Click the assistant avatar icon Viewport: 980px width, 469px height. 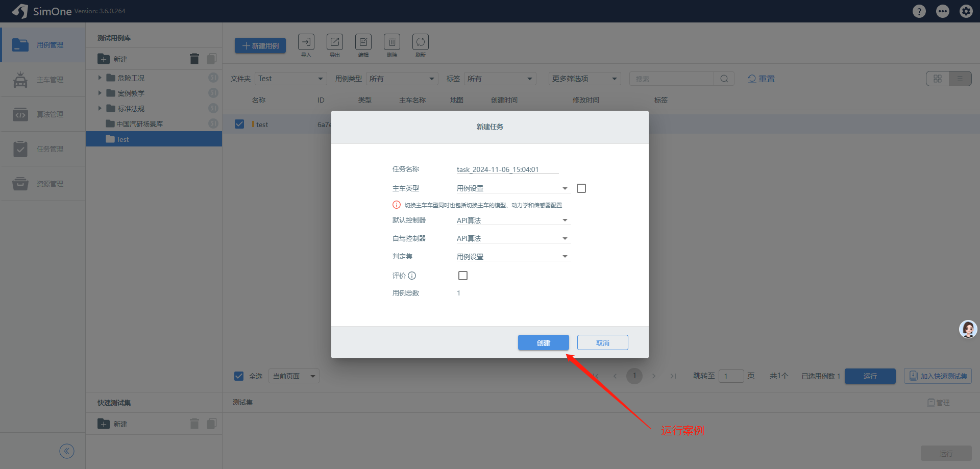click(x=968, y=329)
